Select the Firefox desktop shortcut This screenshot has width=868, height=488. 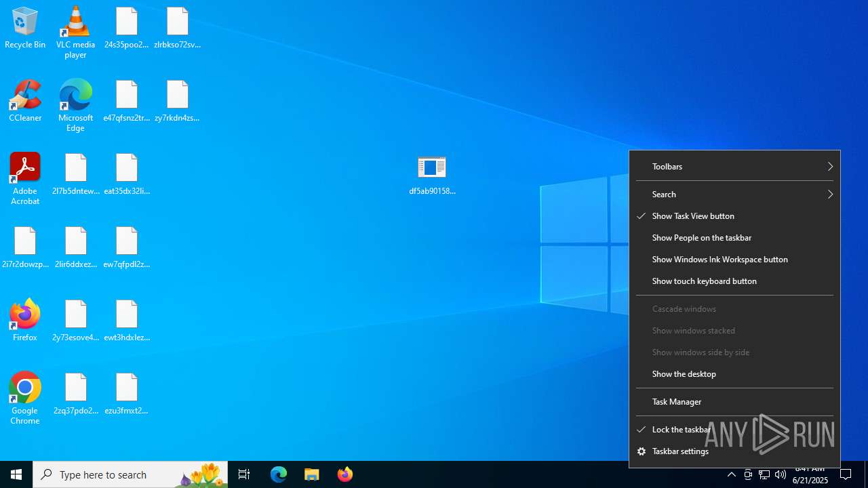click(x=25, y=321)
